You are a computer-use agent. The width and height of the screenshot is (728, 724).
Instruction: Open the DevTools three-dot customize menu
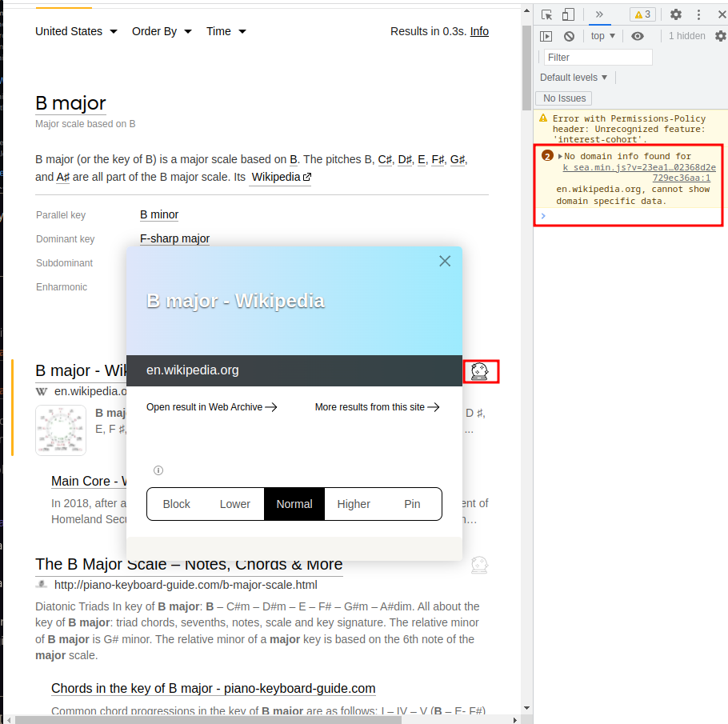point(698,14)
